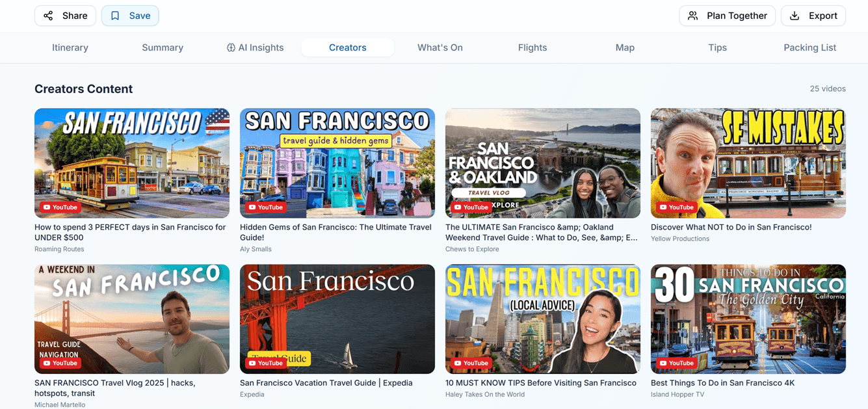The image size is (868, 409).
Task: Save the trip plan
Action: 130,15
